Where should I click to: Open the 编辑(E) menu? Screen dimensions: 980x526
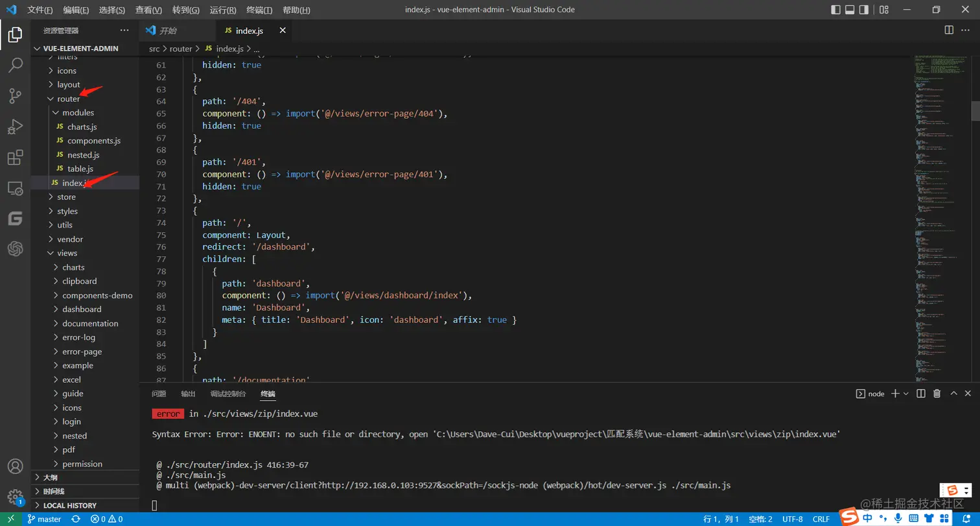(x=76, y=10)
